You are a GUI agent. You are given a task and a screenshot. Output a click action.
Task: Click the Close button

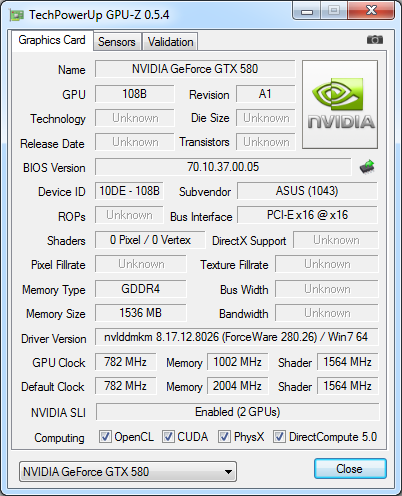350,469
